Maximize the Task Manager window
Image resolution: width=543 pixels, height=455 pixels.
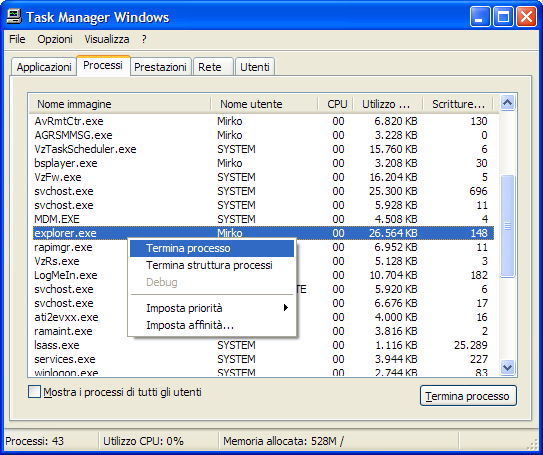pyautogui.click(x=503, y=16)
